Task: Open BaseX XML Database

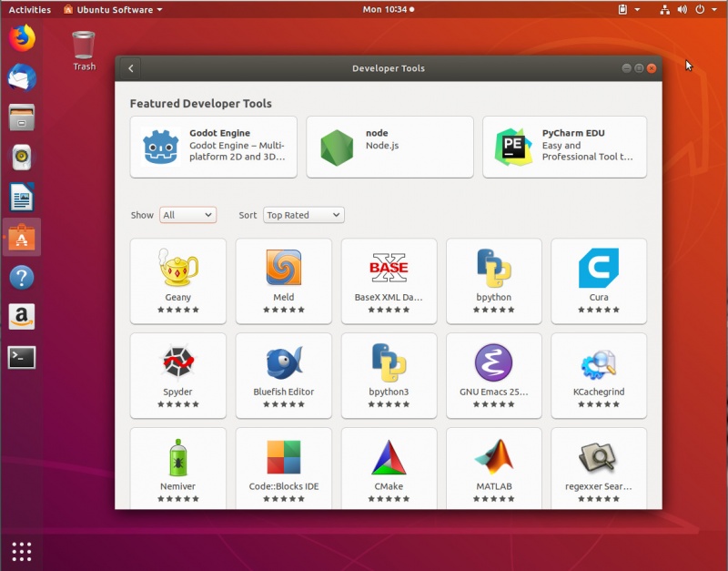Action: coord(389,280)
